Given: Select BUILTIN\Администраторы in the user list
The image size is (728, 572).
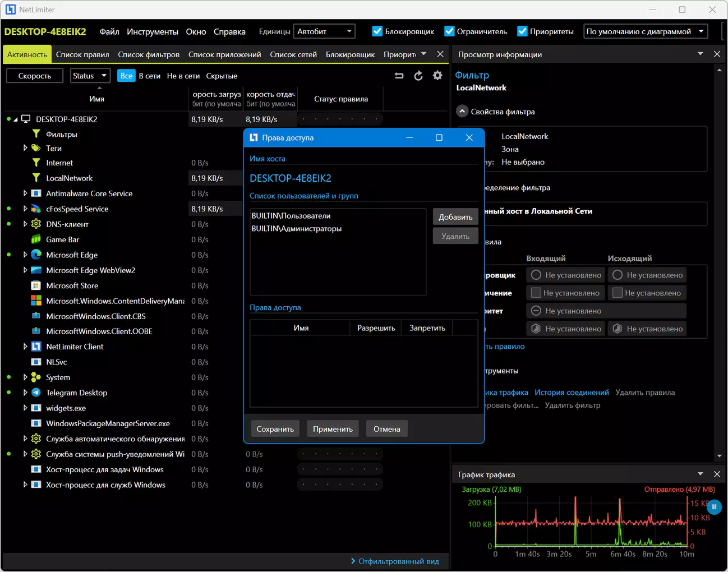Looking at the screenshot, I should pos(297,229).
